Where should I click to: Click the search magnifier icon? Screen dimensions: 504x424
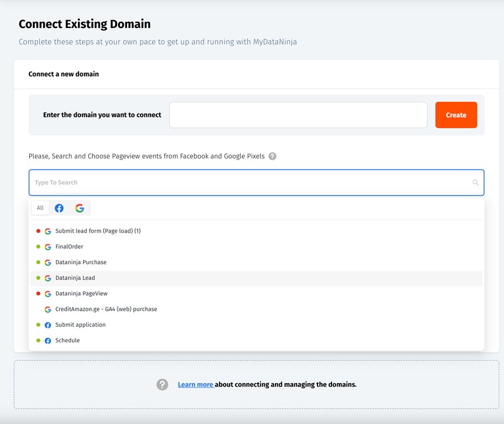click(475, 183)
